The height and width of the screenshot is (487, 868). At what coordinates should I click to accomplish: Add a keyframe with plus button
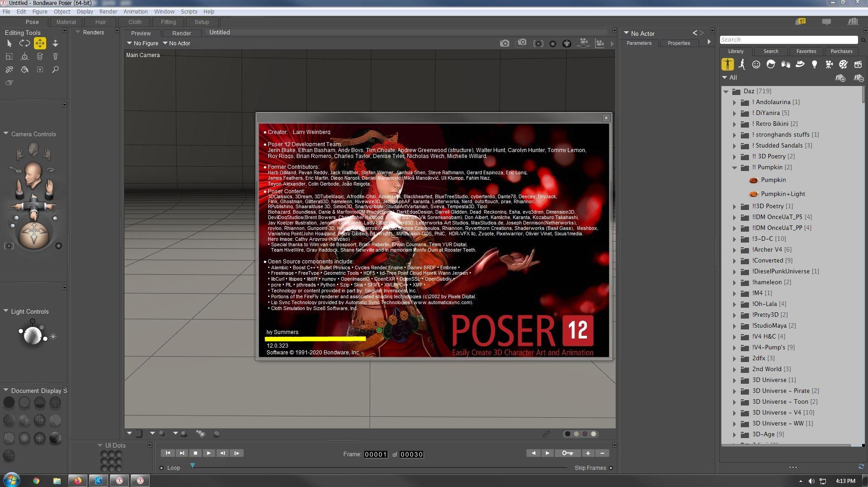[x=588, y=453]
